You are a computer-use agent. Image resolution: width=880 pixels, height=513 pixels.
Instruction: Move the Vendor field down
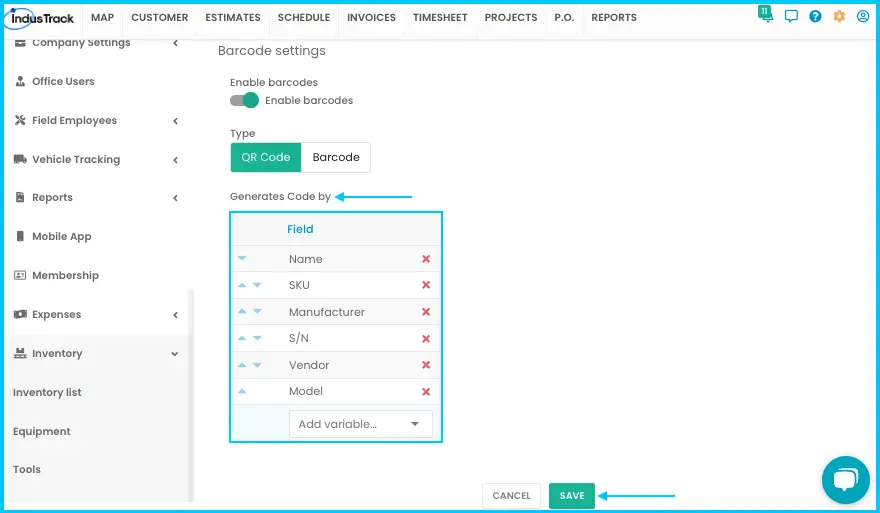257,365
